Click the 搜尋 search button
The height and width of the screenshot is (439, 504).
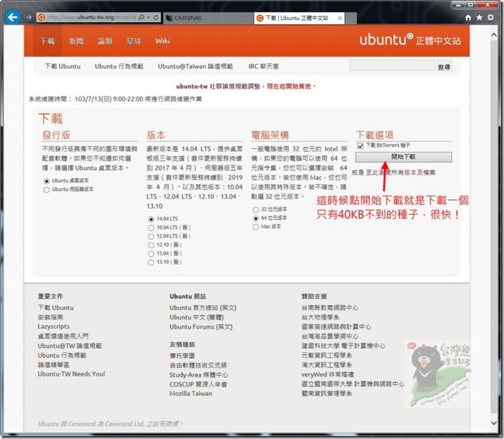444,66
